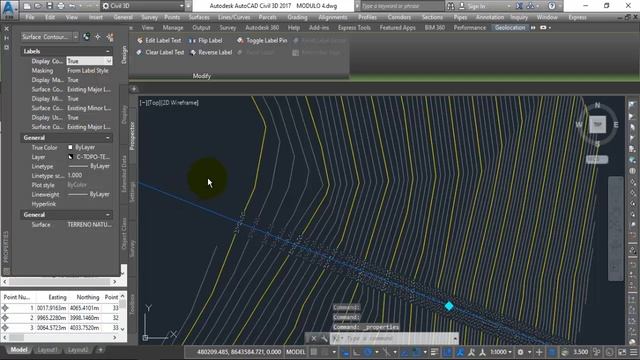Image resolution: width=640 pixels, height=360 pixels.
Task: Click the Sign In button
Action: 476,6
